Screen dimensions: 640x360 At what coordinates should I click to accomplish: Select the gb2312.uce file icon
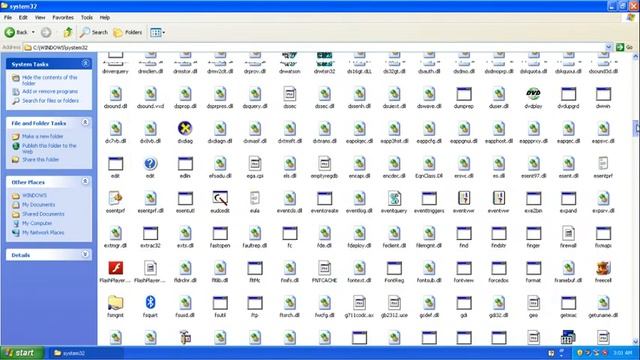[x=394, y=303]
